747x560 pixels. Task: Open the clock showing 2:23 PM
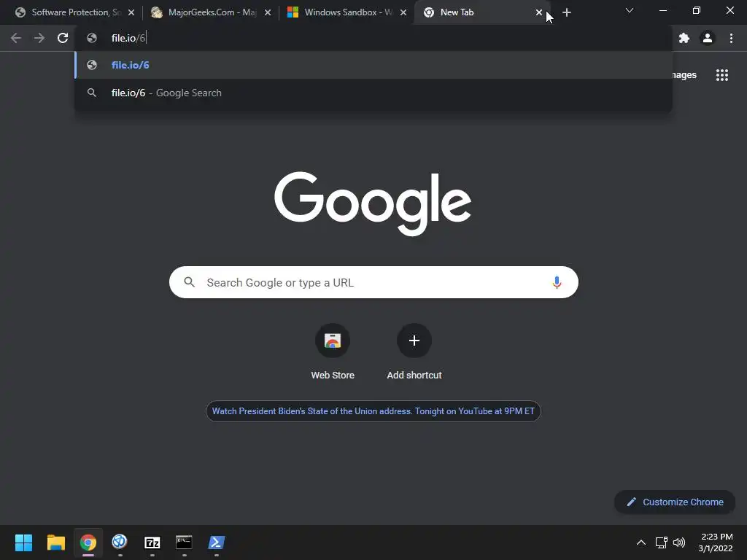(716, 542)
